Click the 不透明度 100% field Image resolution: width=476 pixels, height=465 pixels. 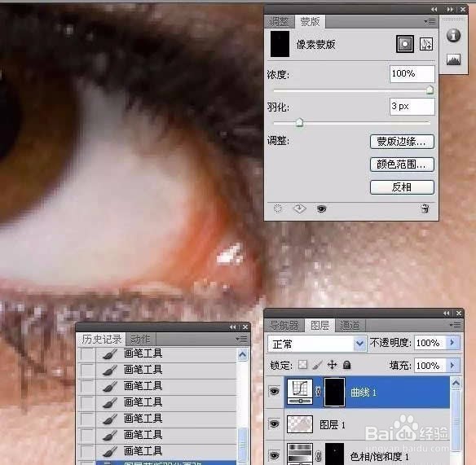[x=430, y=343]
